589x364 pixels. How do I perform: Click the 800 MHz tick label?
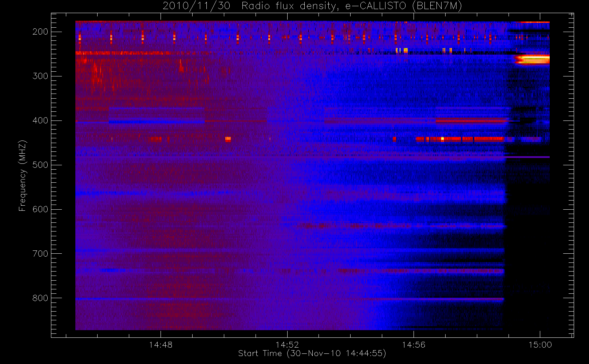coord(40,298)
